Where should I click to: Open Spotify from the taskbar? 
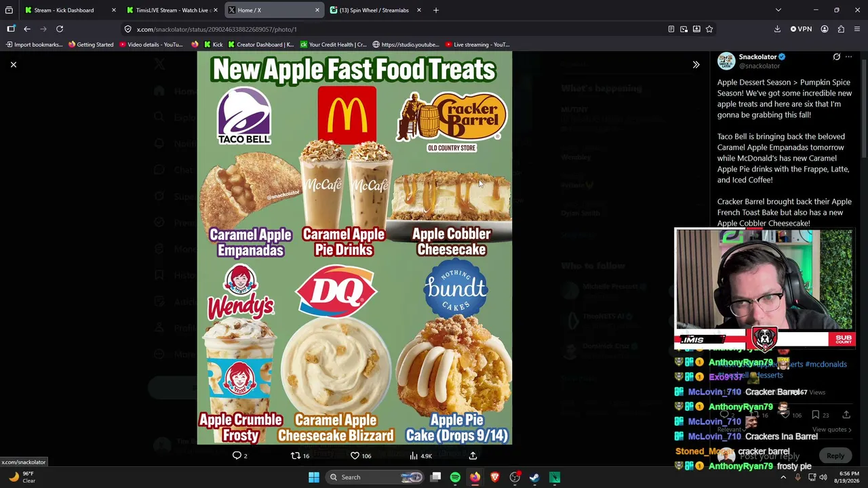pyautogui.click(x=455, y=477)
